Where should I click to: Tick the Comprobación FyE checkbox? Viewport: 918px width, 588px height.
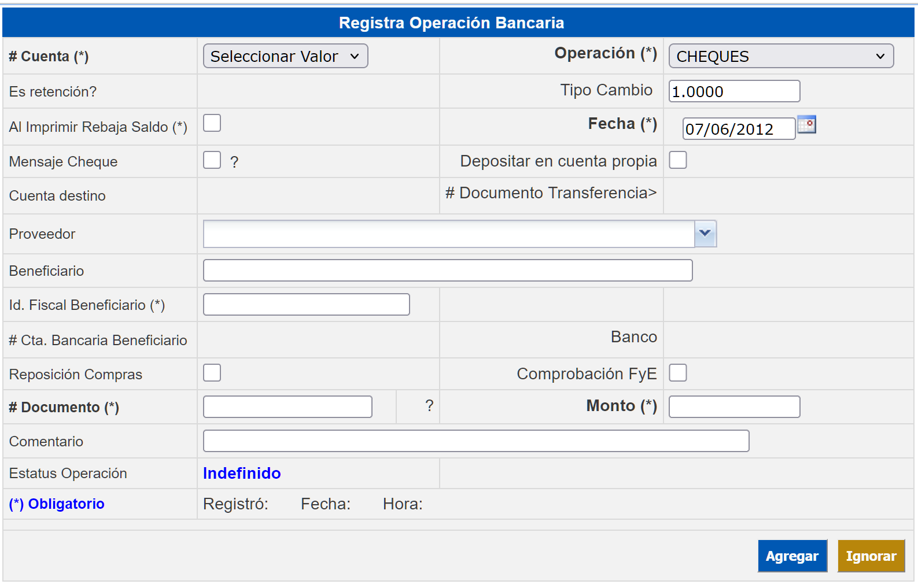[x=678, y=373]
